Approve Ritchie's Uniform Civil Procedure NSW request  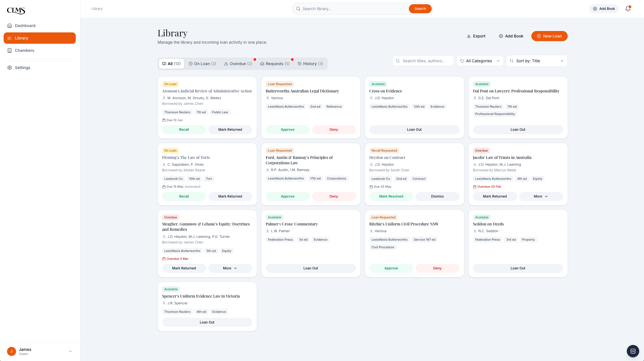pyautogui.click(x=391, y=268)
